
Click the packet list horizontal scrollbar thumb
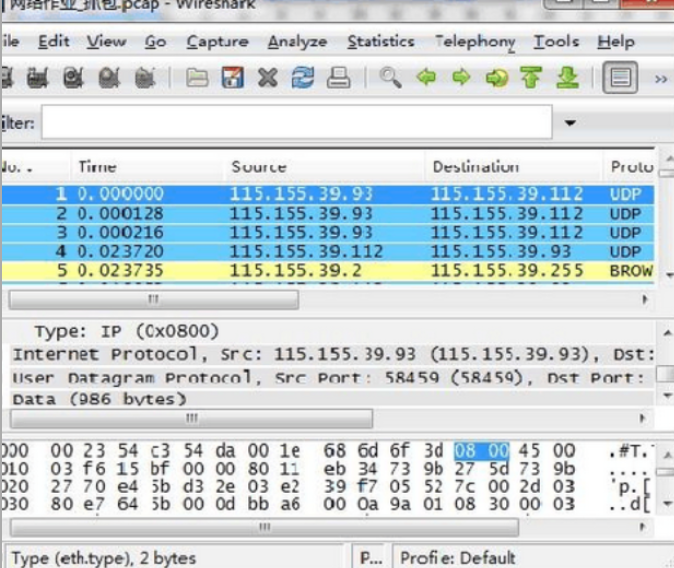153,299
